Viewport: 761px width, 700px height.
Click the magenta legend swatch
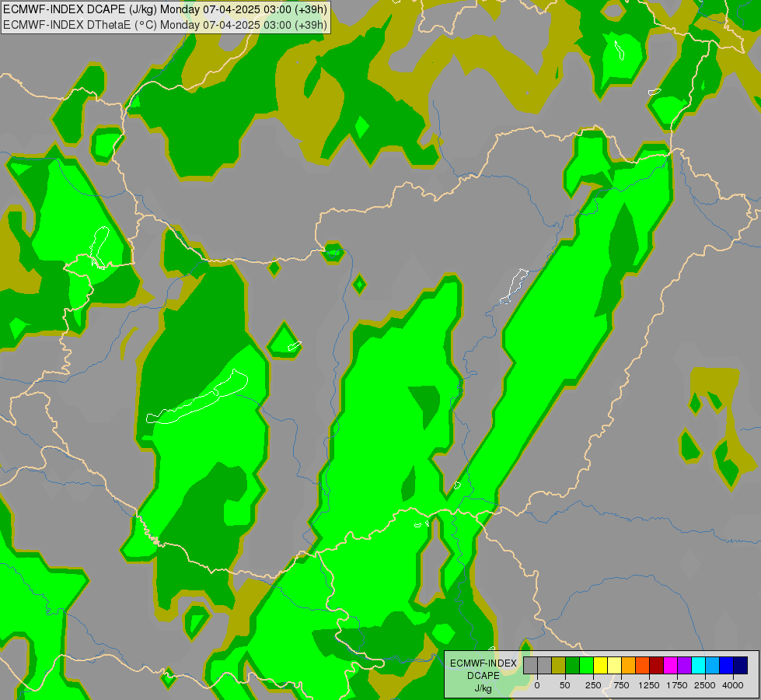pos(671,665)
